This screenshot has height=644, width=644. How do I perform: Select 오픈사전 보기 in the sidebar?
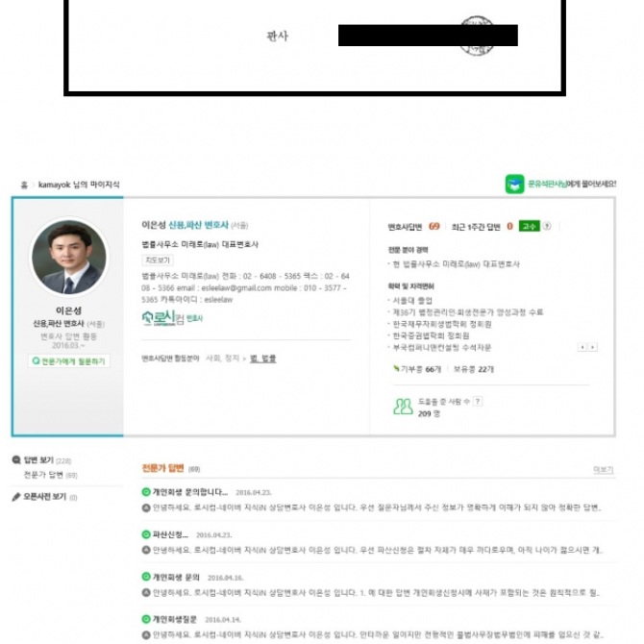coord(44,497)
